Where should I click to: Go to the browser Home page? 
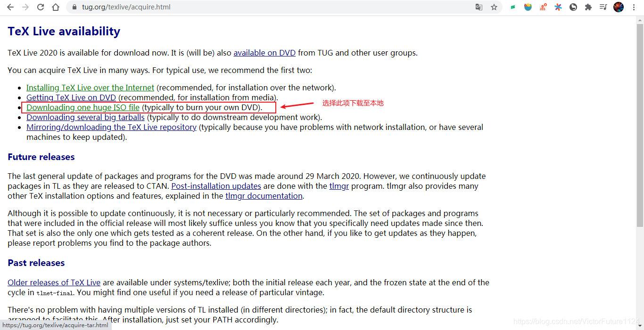pos(56,7)
